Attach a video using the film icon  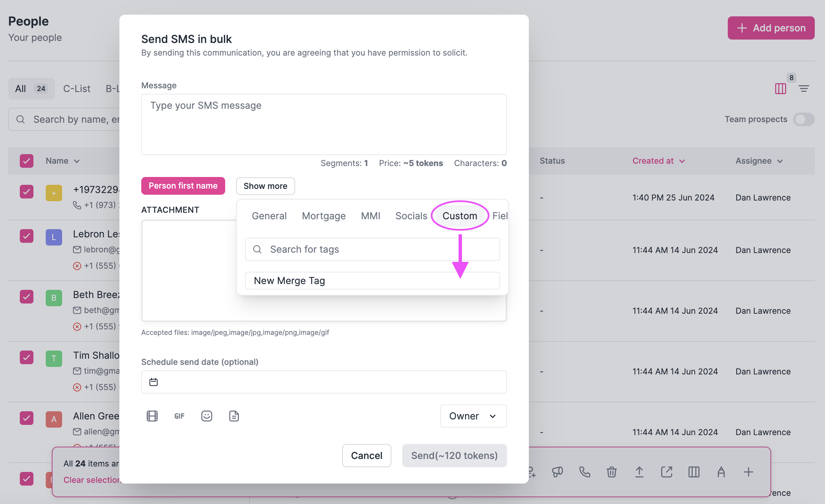[152, 416]
